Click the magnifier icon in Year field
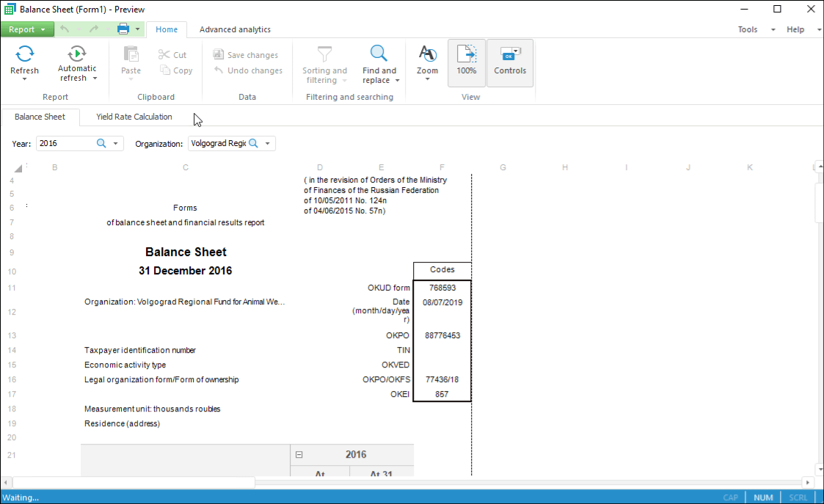Image resolution: width=824 pixels, height=504 pixels. 102,144
